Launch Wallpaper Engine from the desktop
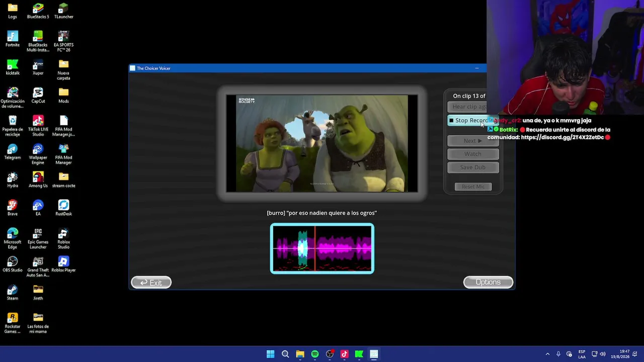Image resolution: width=644 pixels, height=362 pixels. (38, 154)
